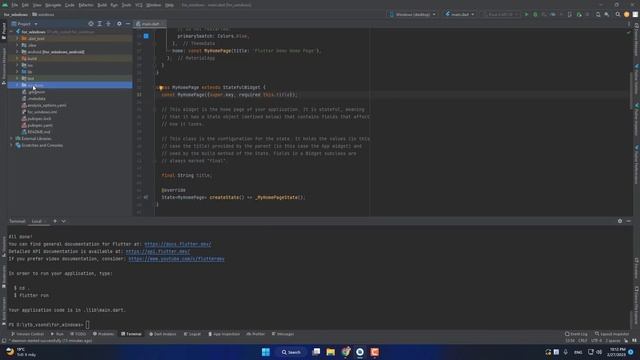The height and width of the screenshot is (360, 640).
Task: Open the Project vertical tool tab
Action: 4,31
